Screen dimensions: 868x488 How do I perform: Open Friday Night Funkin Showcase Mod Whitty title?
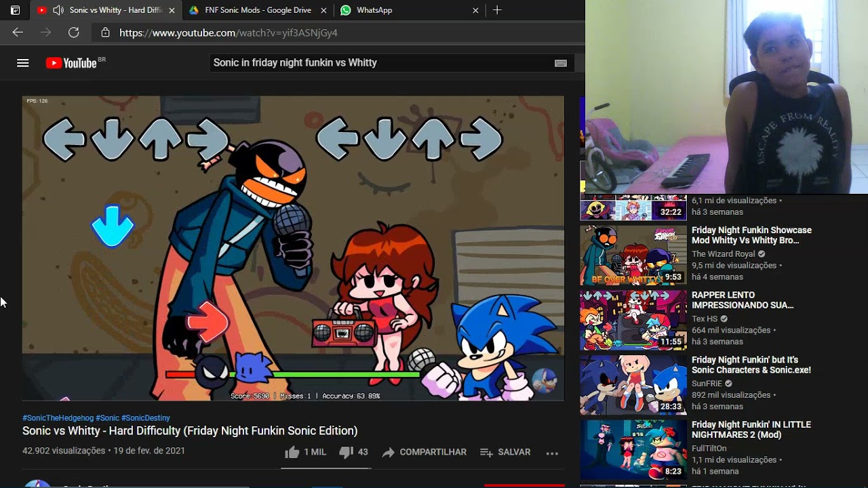(751, 235)
